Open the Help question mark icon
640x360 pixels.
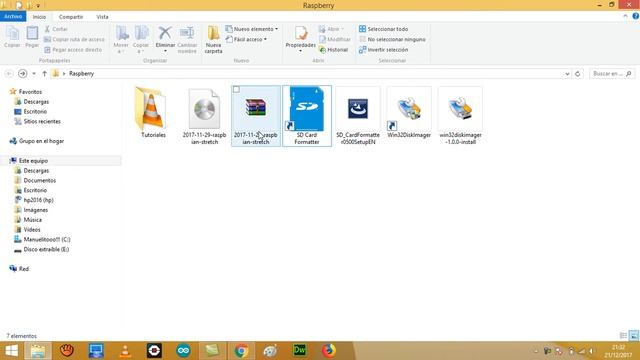coord(636,16)
